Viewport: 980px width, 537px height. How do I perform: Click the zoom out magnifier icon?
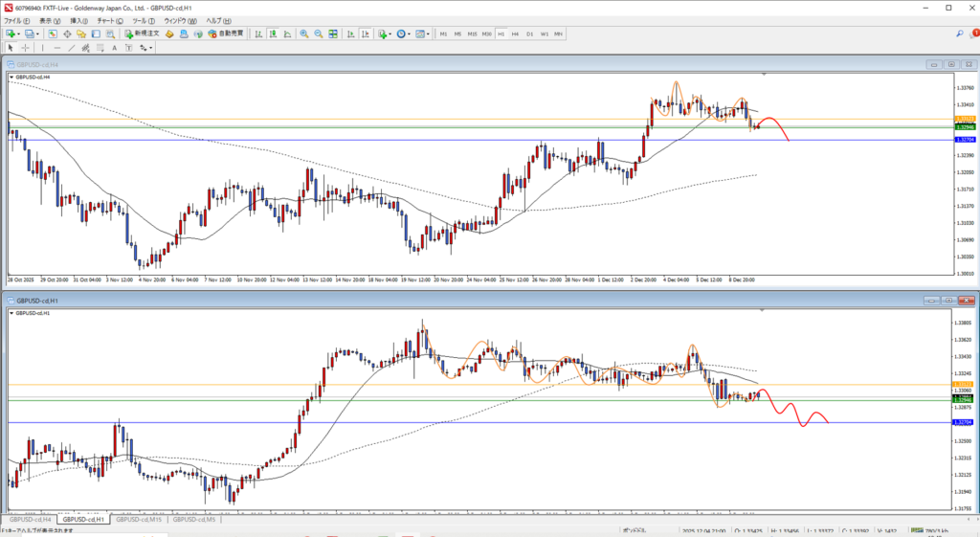pyautogui.click(x=319, y=34)
